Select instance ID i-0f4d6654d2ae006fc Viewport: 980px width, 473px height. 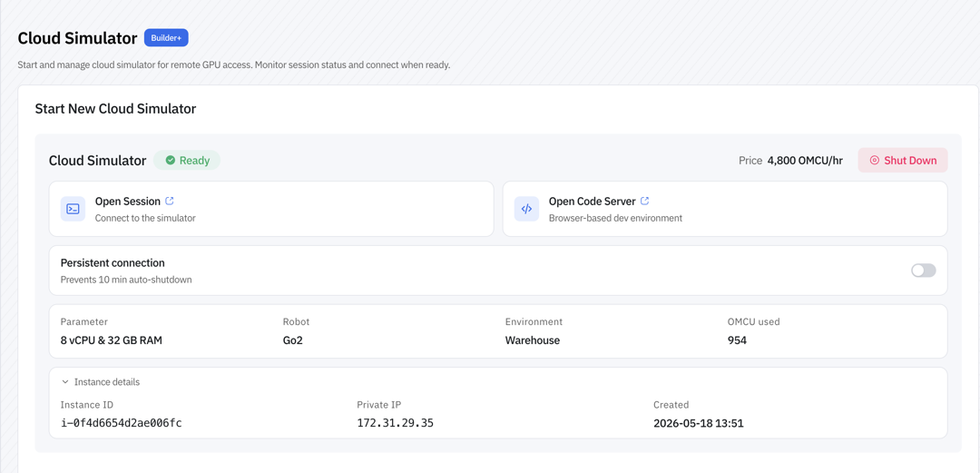click(x=122, y=423)
